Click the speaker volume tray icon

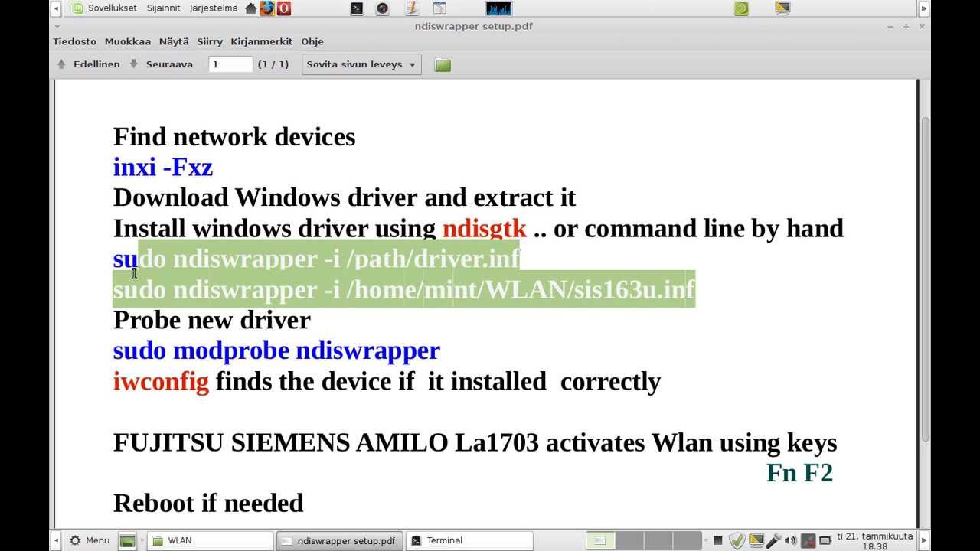791,541
